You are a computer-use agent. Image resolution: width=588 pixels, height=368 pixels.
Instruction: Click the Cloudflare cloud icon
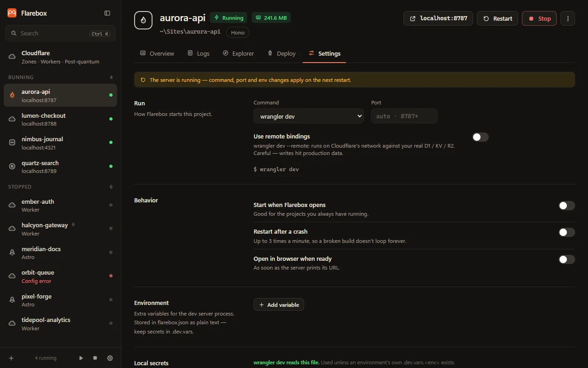12,57
